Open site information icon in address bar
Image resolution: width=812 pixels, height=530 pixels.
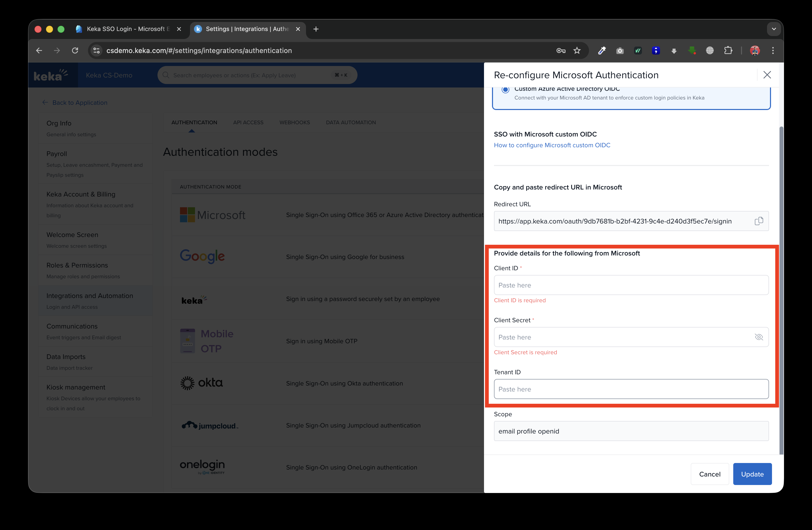96,50
